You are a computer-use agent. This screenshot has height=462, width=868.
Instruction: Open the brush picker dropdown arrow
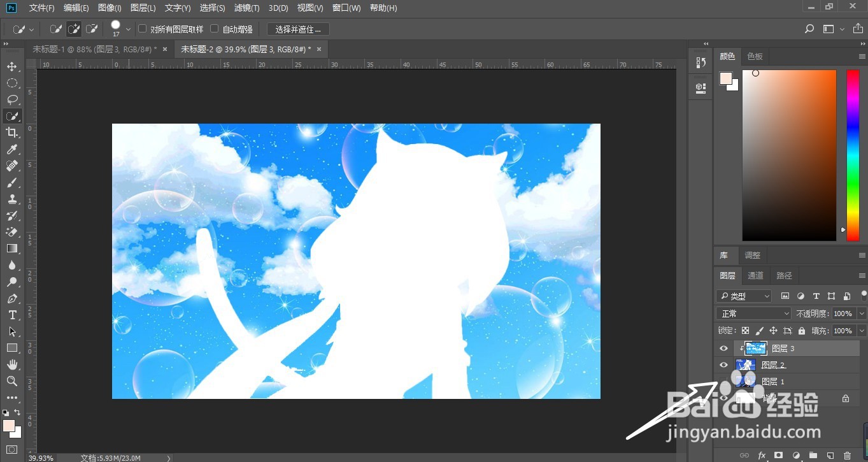pos(129,29)
